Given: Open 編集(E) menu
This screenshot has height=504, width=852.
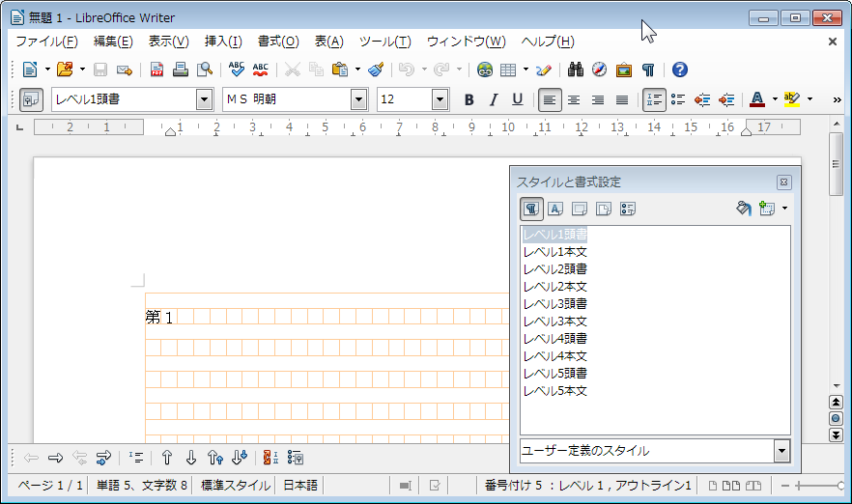Looking at the screenshot, I should (x=113, y=42).
